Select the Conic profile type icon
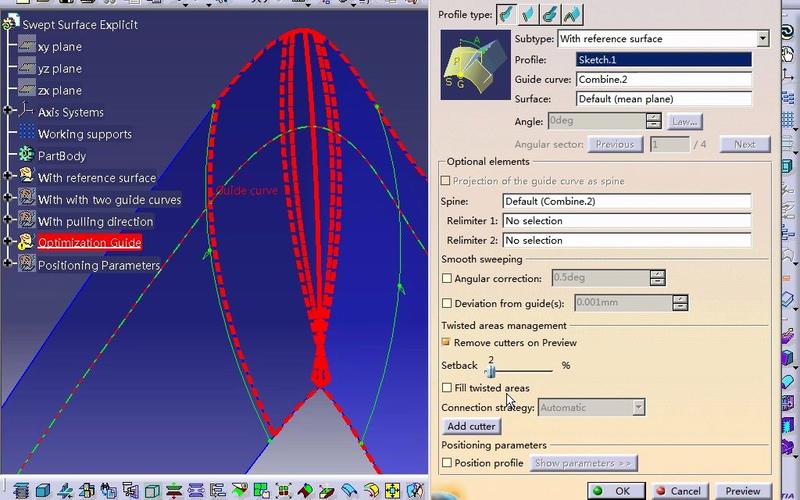This screenshot has height=500, width=800. coord(572,14)
